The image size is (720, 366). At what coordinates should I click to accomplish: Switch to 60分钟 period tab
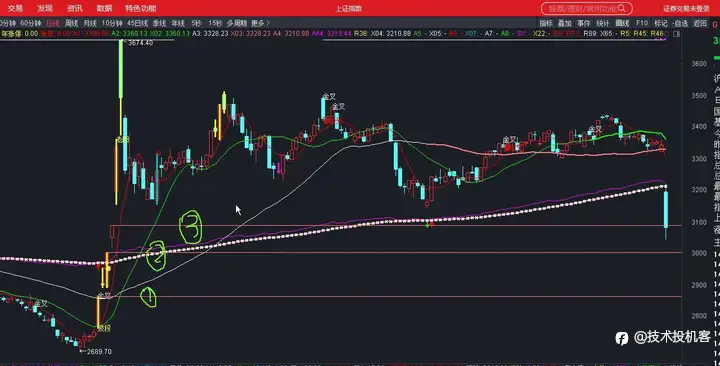point(30,23)
